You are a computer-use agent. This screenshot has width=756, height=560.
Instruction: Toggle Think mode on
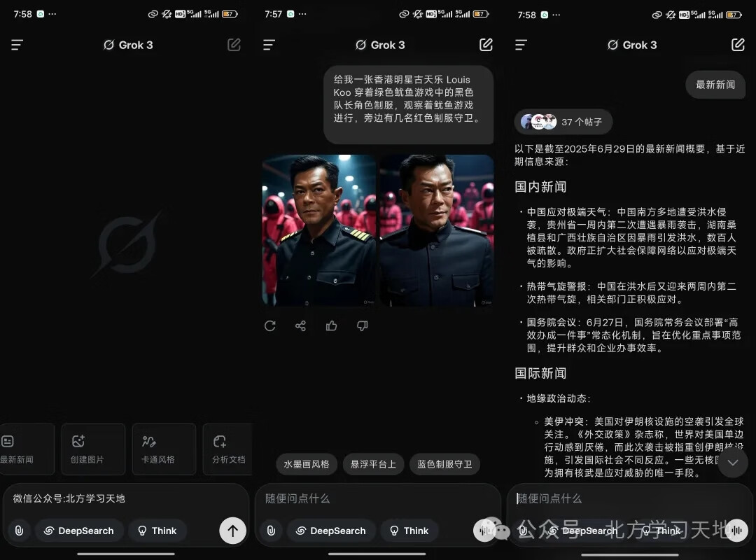(x=157, y=531)
